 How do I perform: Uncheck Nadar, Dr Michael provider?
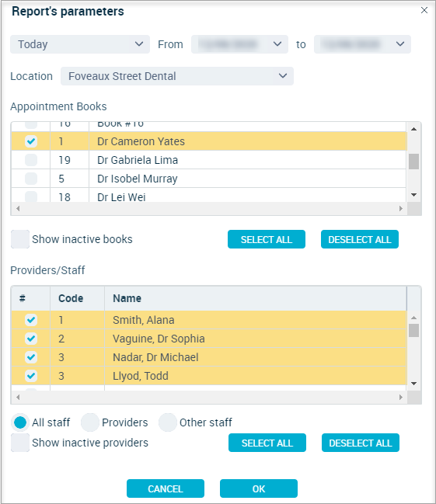click(x=31, y=357)
